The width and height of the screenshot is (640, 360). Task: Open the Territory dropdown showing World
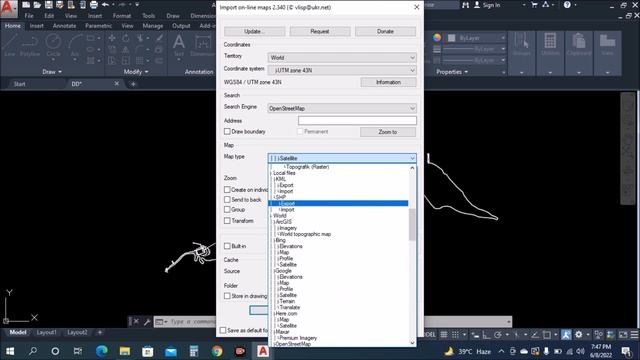[x=342, y=58]
